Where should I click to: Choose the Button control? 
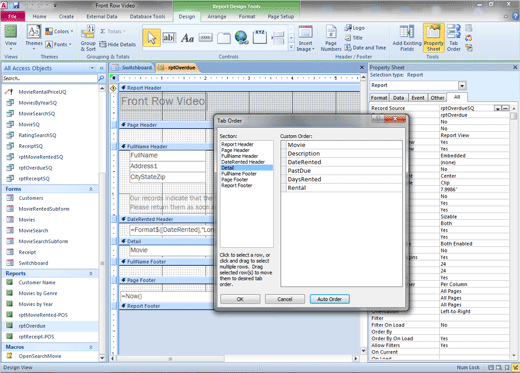pos(205,38)
